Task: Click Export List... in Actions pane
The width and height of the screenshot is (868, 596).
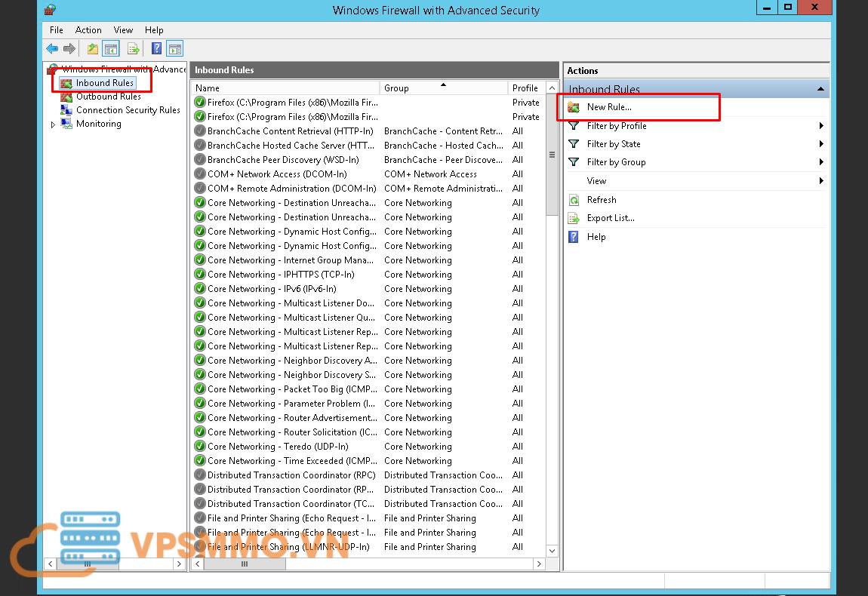Action: tap(610, 218)
